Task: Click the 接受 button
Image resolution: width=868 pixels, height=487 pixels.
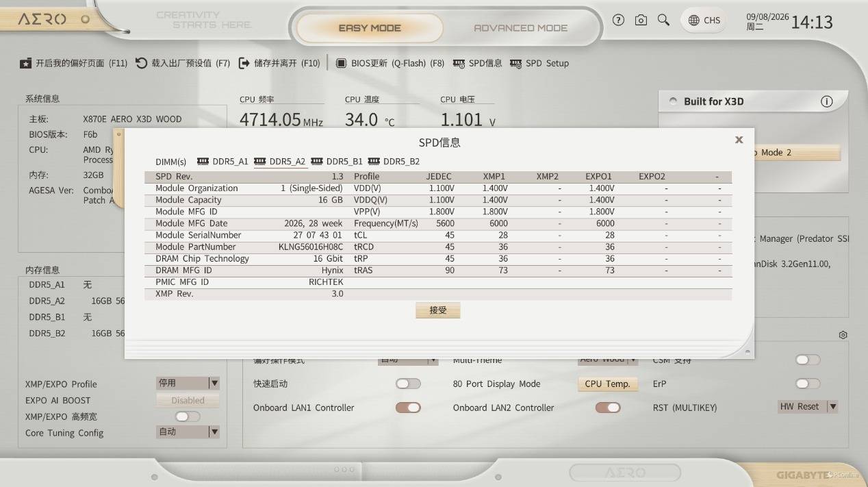Action: point(438,310)
